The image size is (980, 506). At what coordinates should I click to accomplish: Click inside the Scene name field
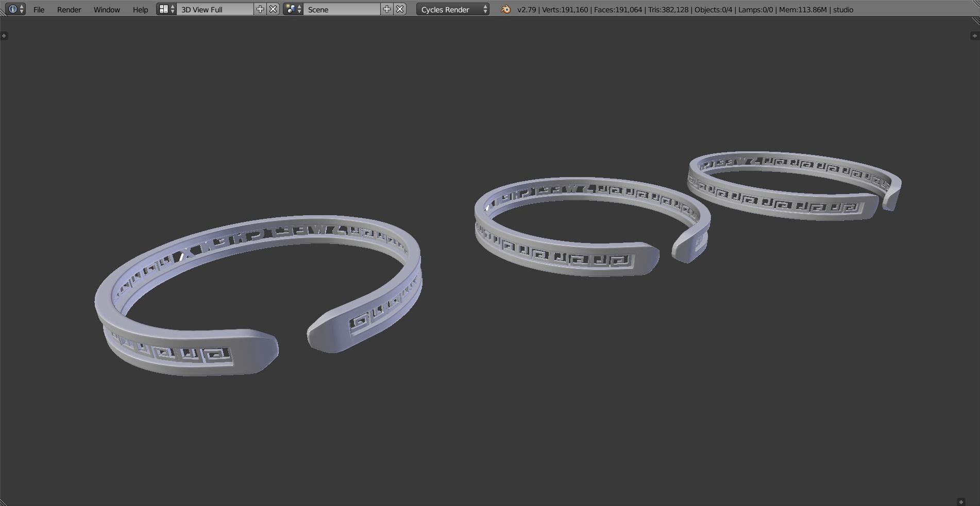pos(340,9)
